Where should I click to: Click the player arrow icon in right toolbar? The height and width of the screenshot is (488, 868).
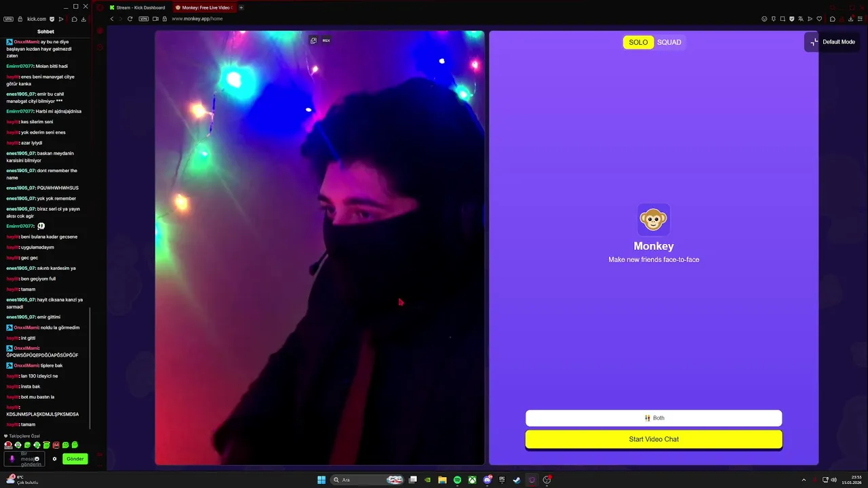[x=810, y=19]
